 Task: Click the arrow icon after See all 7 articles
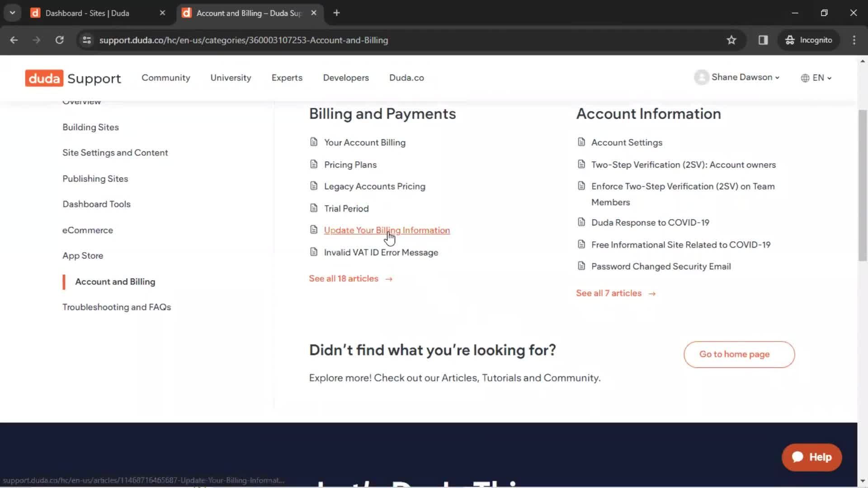pos(652,294)
